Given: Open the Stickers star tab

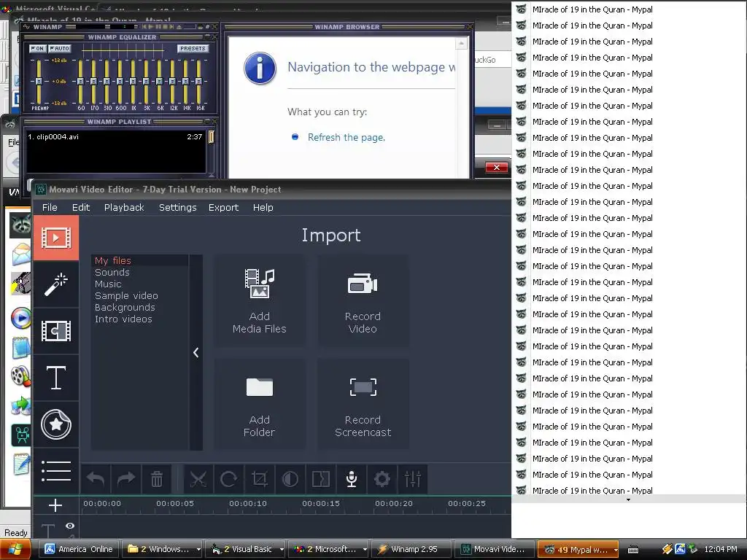Looking at the screenshot, I should click(56, 424).
